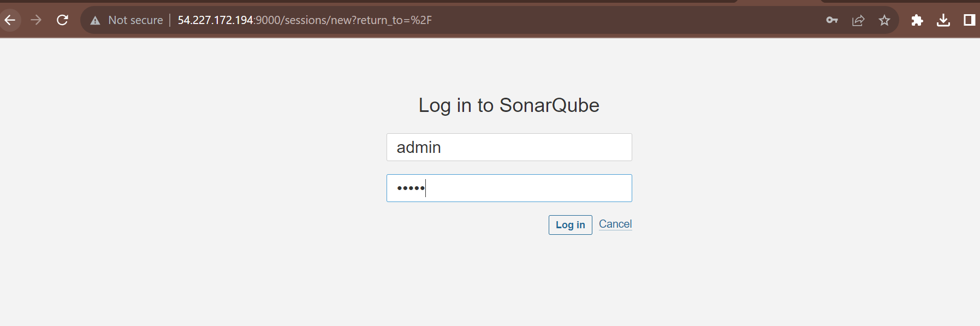Open the Extensions puzzle menu

(x=917, y=20)
